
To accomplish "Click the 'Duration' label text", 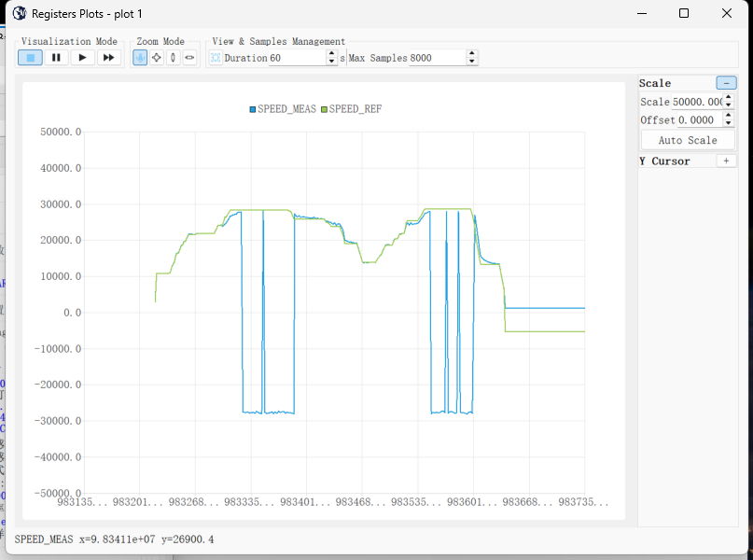I will 246,58.
